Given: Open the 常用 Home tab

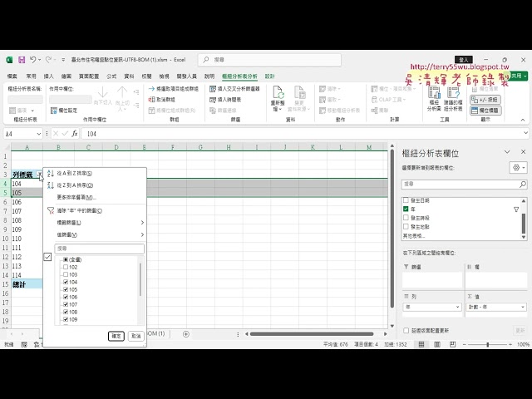Looking at the screenshot, I should (x=31, y=76).
